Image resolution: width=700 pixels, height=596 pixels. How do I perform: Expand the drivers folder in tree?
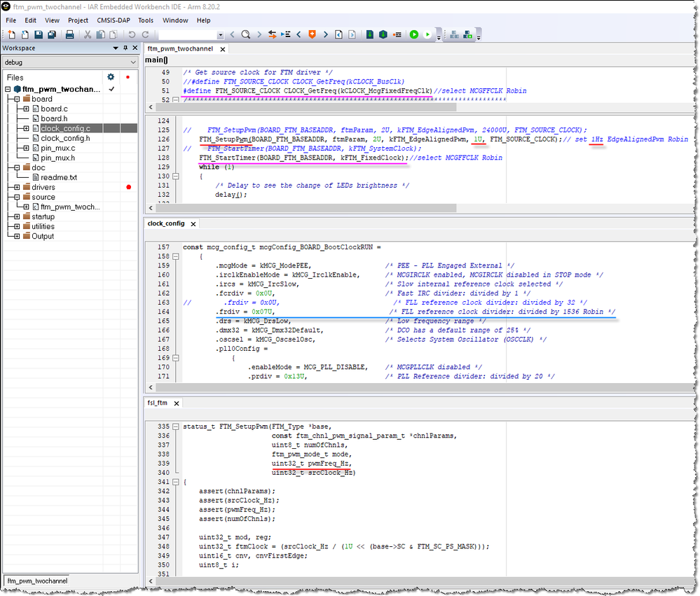pyautogui.click(x=17, y=188)
